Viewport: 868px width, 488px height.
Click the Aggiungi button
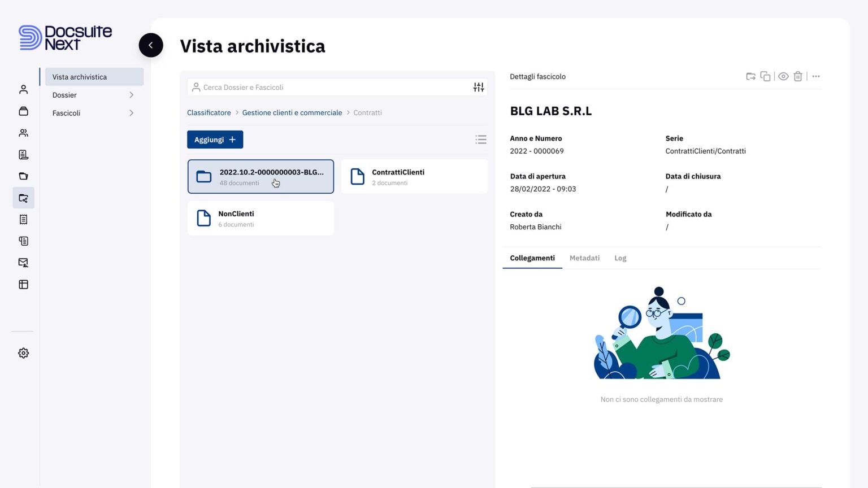click(215, 139)
